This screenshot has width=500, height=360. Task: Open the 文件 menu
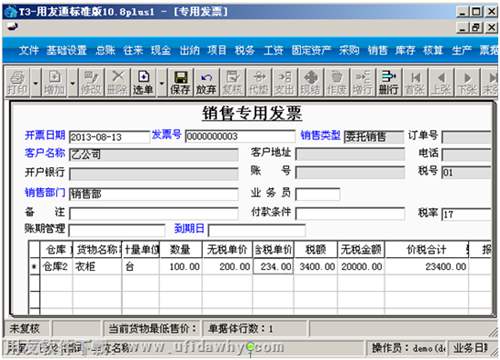tap(28, 50)
